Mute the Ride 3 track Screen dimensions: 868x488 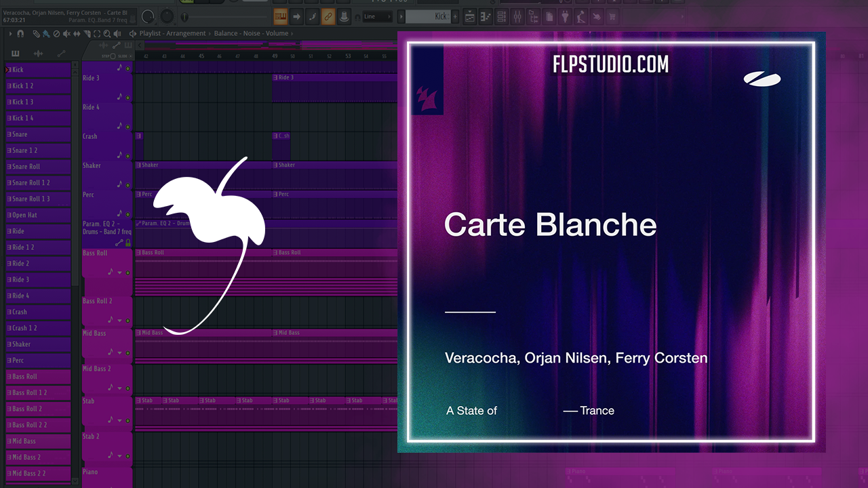point(127,98)
